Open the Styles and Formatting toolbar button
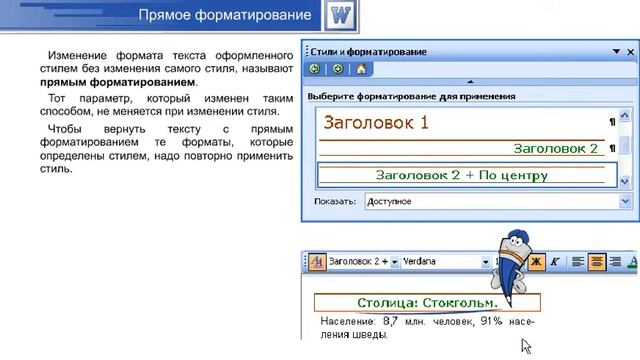 click(317, 262)
